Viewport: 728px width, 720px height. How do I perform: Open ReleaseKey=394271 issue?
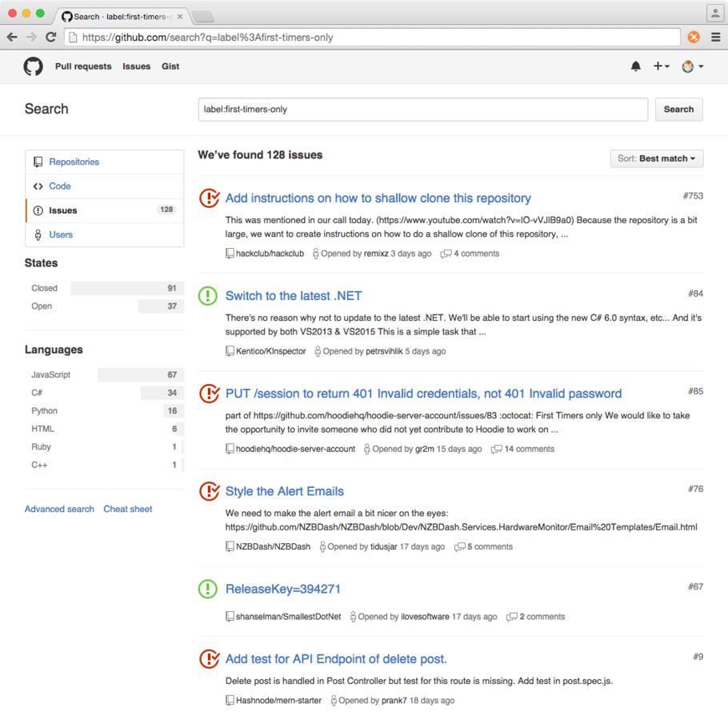[x=282, y=589]
